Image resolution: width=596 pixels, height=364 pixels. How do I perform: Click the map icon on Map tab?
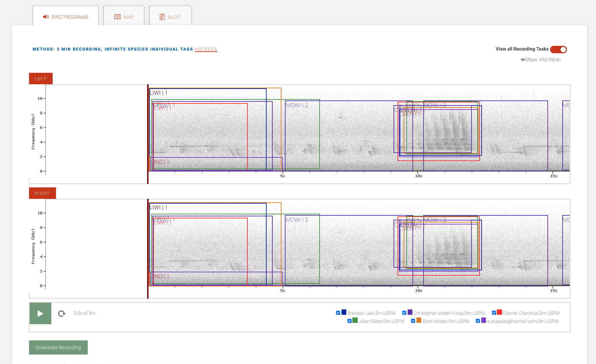tap(117, 17)
